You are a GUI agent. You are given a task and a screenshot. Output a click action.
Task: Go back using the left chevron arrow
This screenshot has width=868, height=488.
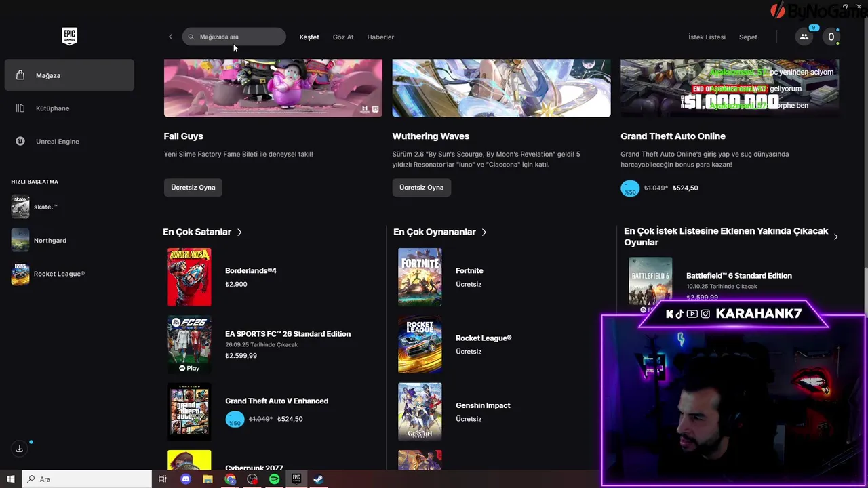[x=170, y=37]
